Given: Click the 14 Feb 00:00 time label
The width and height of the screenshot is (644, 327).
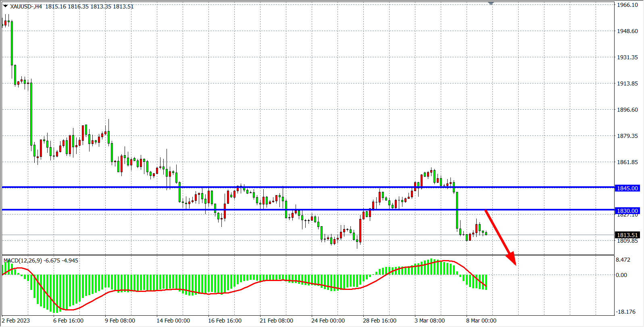Looking at the screenshot, I should (173, 321).
